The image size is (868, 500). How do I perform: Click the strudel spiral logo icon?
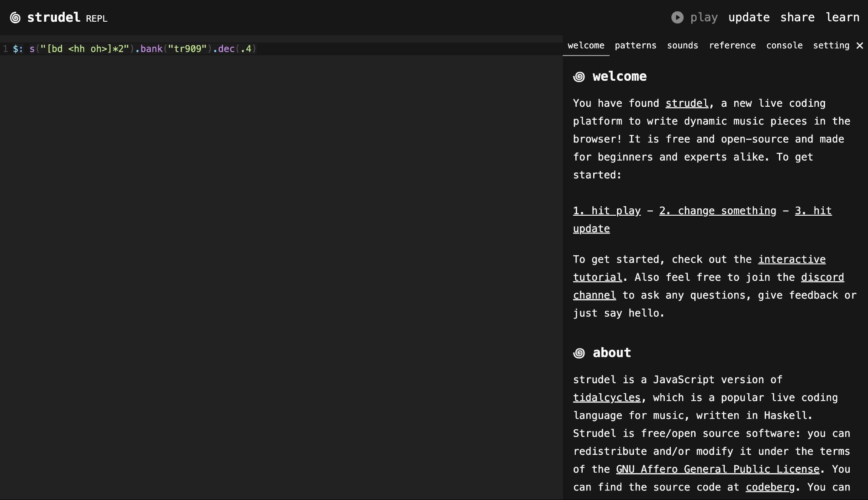pos(15,18)
